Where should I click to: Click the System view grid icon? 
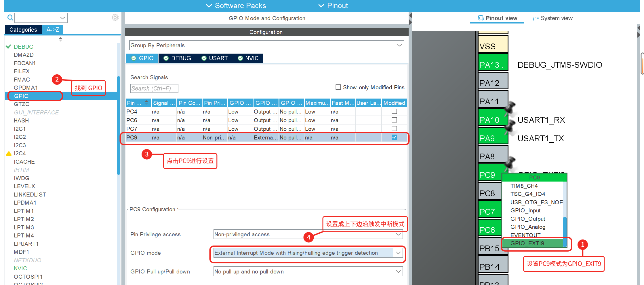pyautogui.click(x=536, y=18)
